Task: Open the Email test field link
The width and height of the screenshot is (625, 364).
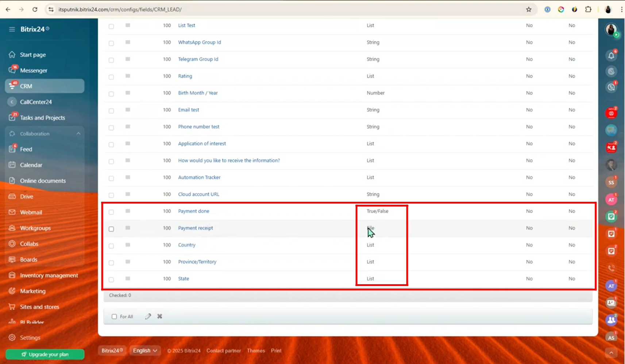Action: click(188, 109)
